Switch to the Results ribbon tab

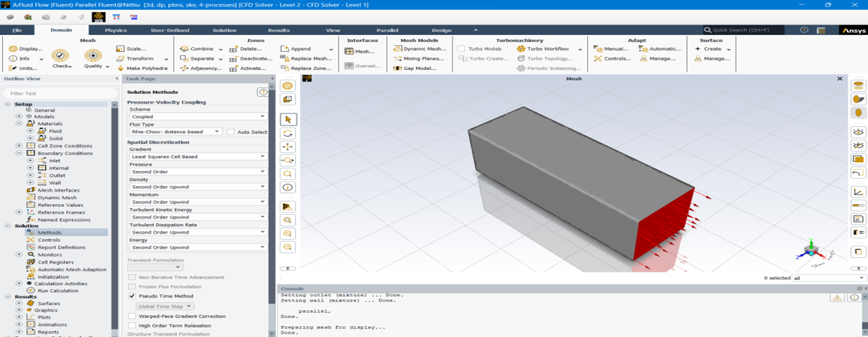[x=279, y=30]
